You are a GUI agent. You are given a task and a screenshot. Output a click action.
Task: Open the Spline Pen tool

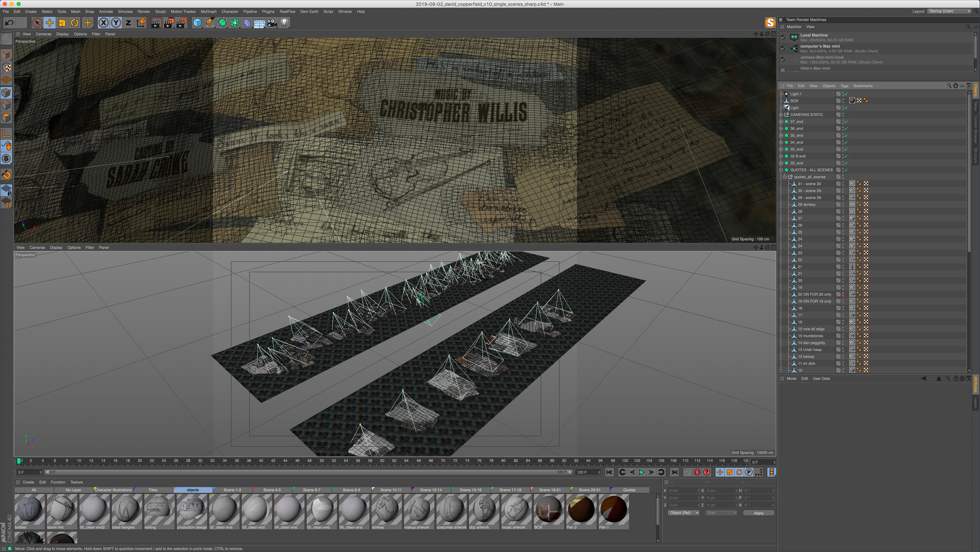[x=210, y=23]
